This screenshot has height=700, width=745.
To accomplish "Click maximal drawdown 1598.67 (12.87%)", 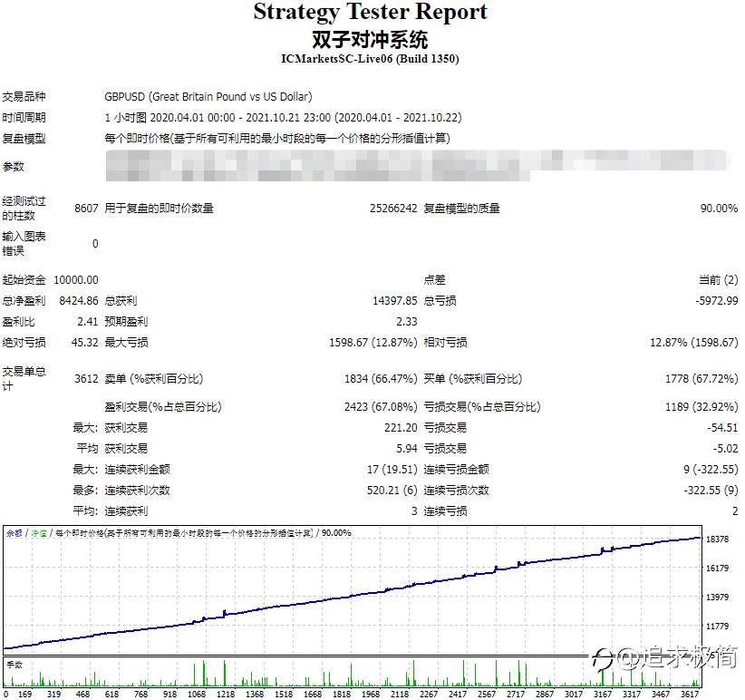I will [373, 342].
